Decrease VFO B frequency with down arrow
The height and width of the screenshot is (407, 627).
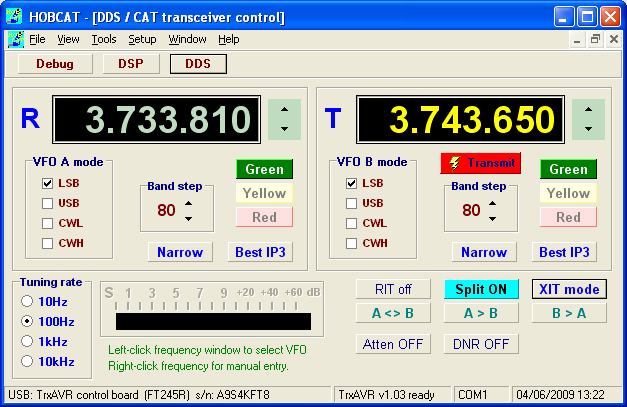(x=590, y=129)
